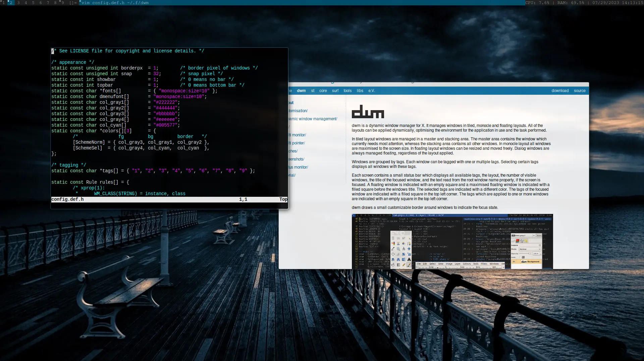Open the multi monitor sidebar link
The image size is (644, 361).
pyautogui.click(x=298, y=135)
